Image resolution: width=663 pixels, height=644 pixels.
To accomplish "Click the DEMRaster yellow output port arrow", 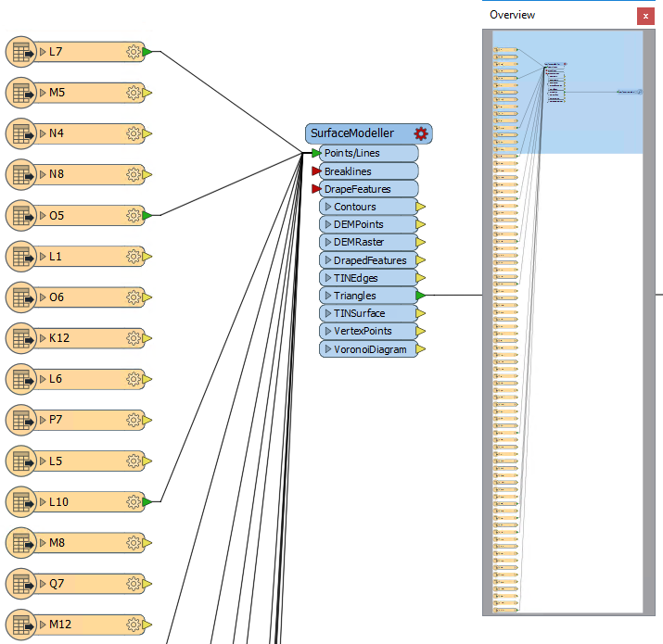I will (420, 242).
